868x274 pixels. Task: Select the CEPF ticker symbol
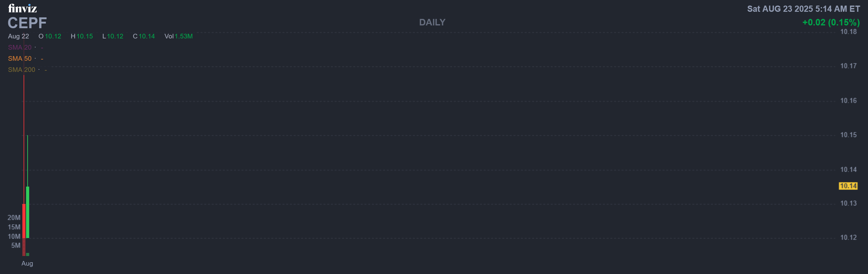pos(27,23)
